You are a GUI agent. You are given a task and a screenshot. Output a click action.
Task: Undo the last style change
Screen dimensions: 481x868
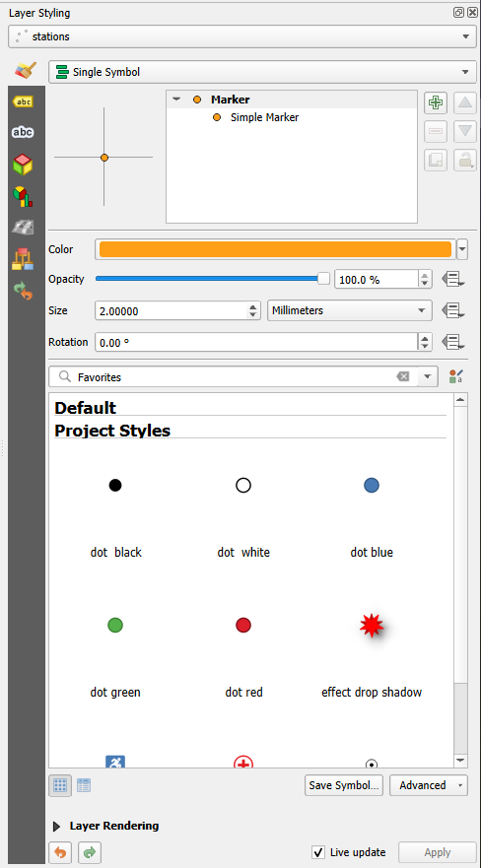[x=60, y=852]
